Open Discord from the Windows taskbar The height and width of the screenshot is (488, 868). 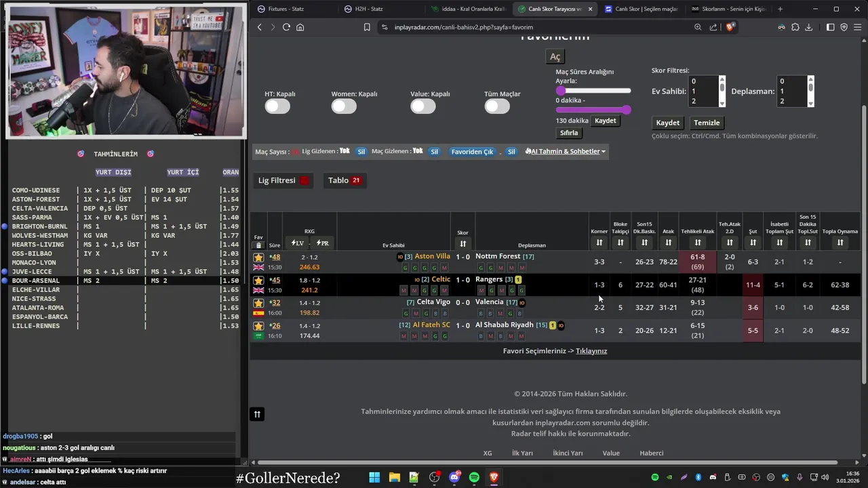454,478
